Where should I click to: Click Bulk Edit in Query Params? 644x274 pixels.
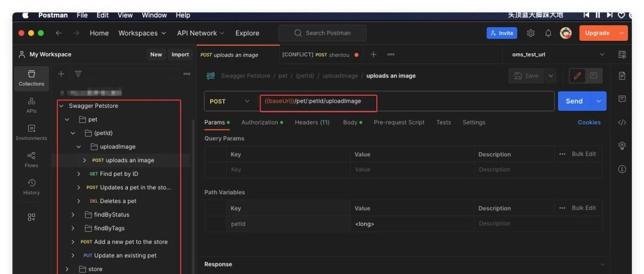point(584,154)
